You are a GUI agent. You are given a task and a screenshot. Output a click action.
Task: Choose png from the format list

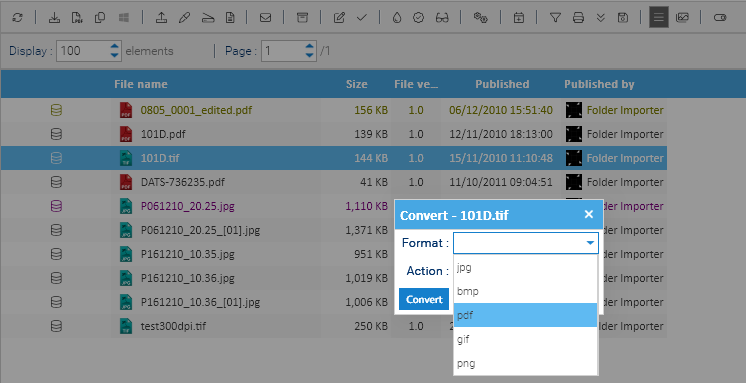coord(525,363)
